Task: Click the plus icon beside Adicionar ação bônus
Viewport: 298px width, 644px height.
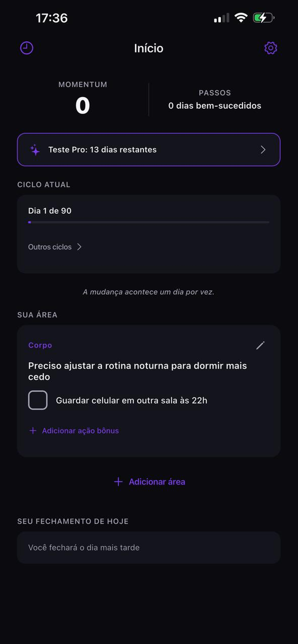Action: point(32,430)
